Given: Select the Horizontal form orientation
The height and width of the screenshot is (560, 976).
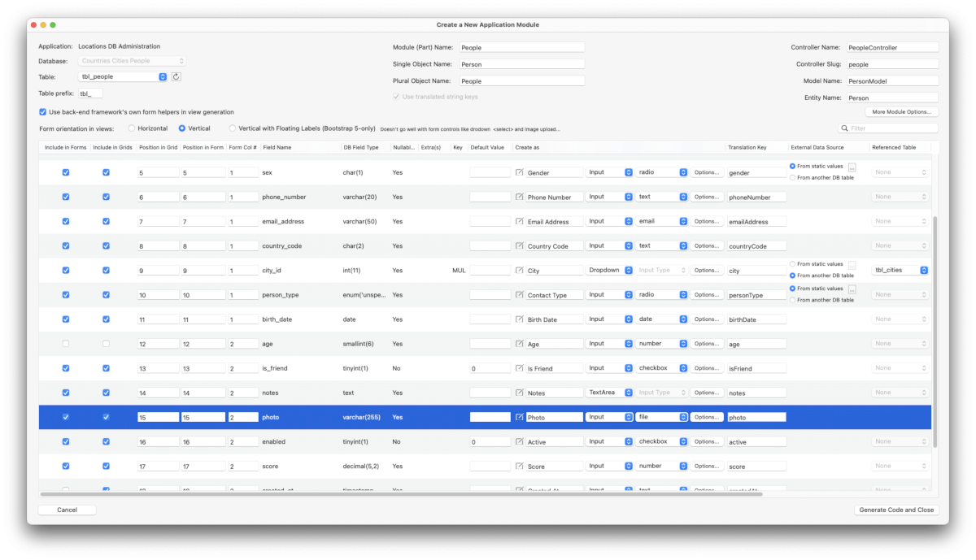Looking at the screenshot, I should pos(131,128).
